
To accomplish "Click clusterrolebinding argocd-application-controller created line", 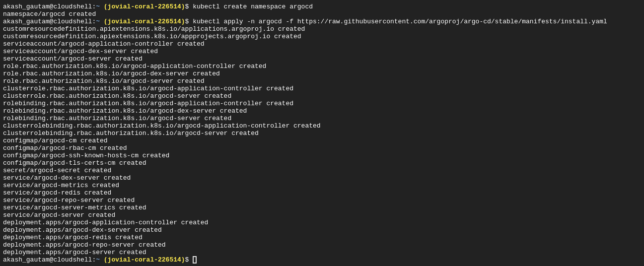I will tap(162, 126).
